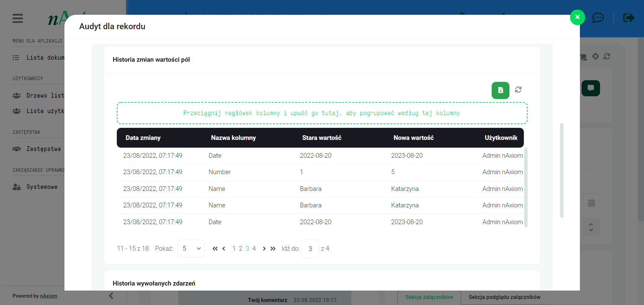Sort by Data zmiany column header
This screenshot has height=305, width=644.
pos(143,138)
